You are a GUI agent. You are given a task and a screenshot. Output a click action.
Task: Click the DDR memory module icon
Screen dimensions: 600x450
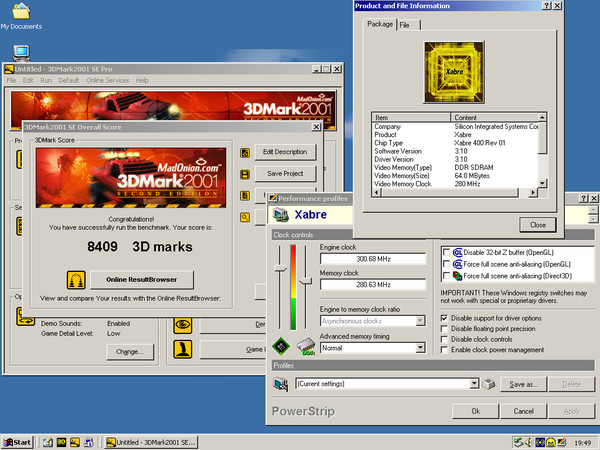click(306, 346)
